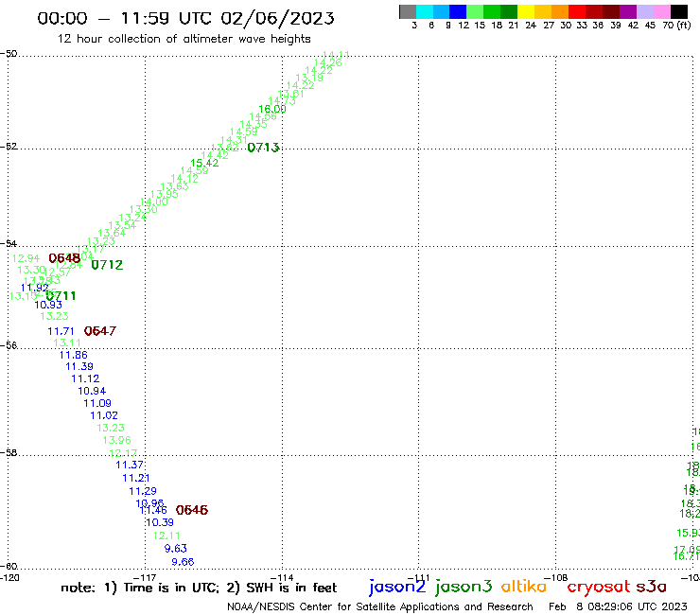Click the date range title at top
This screenshot has height=615, width=700.
tap(185, 18)
